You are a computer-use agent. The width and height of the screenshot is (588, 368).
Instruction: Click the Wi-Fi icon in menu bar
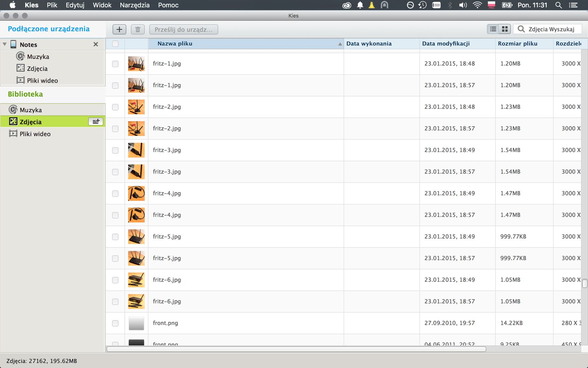[x=477, y=5]
